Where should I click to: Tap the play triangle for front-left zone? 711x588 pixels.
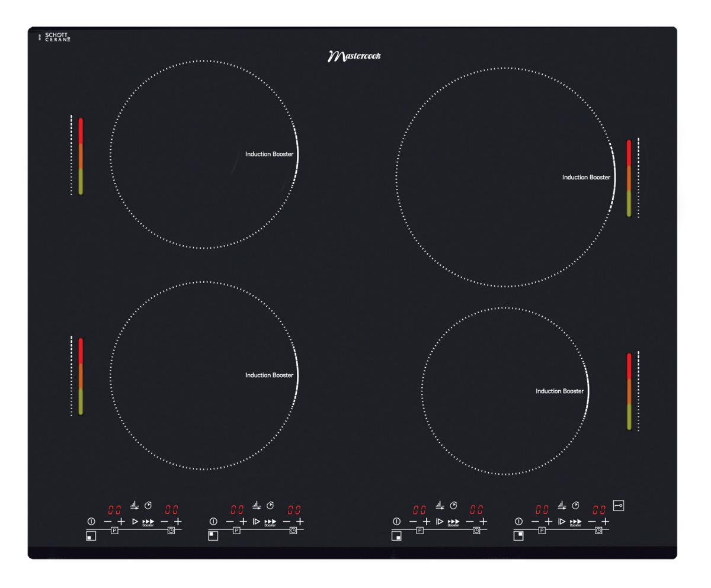point(135,522)
